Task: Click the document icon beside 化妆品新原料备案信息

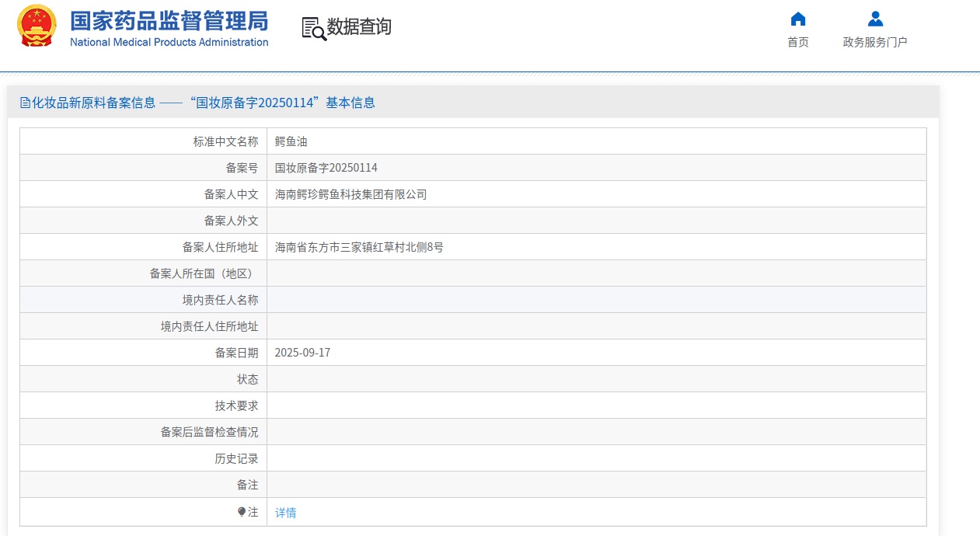Action: (25, 103)
